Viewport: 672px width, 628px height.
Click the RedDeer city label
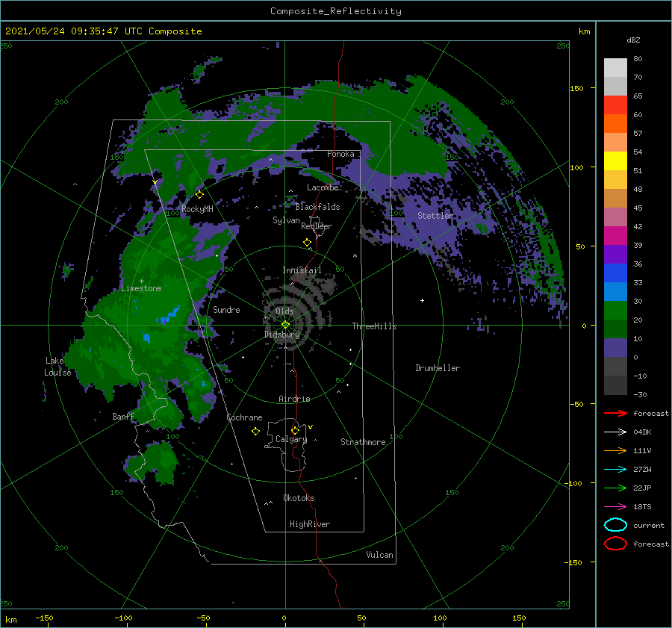(x=317, y=226)
